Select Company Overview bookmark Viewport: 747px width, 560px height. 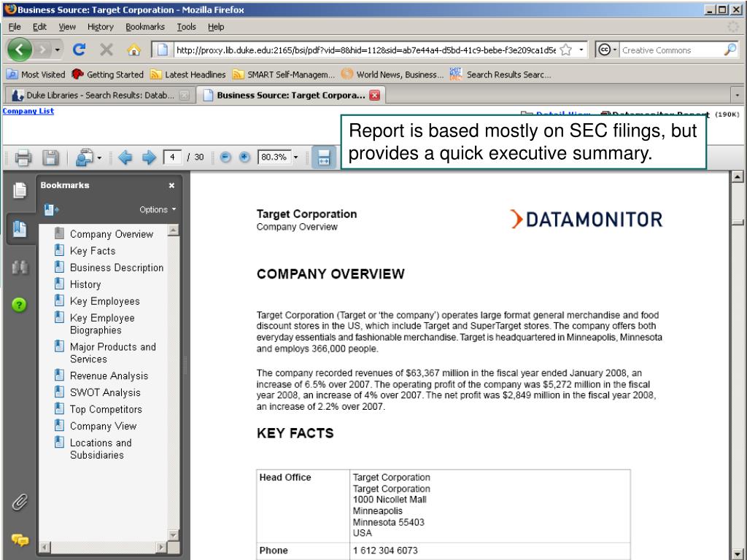tap(112, 234)
